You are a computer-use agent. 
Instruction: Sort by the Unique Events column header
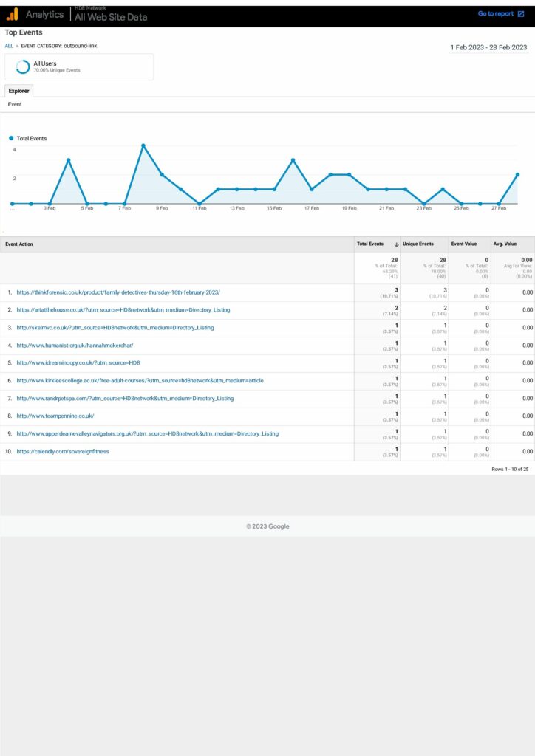(418, 244)
